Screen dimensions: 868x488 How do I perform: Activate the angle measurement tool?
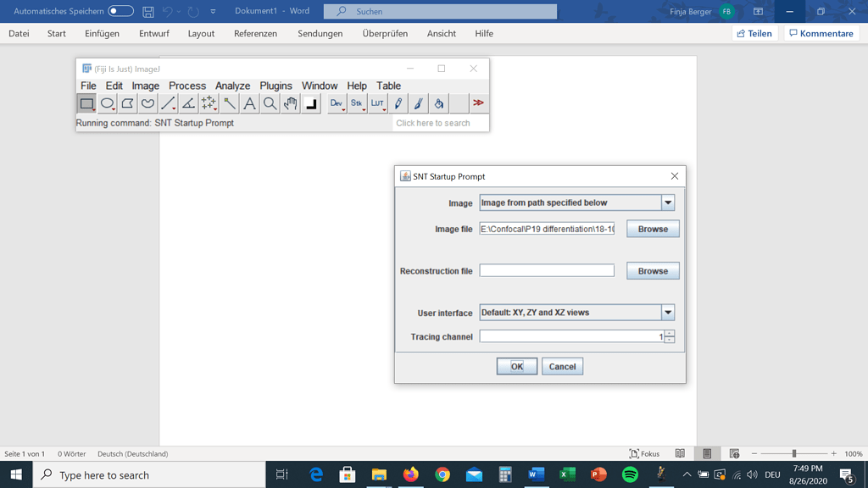click(186, 103)
